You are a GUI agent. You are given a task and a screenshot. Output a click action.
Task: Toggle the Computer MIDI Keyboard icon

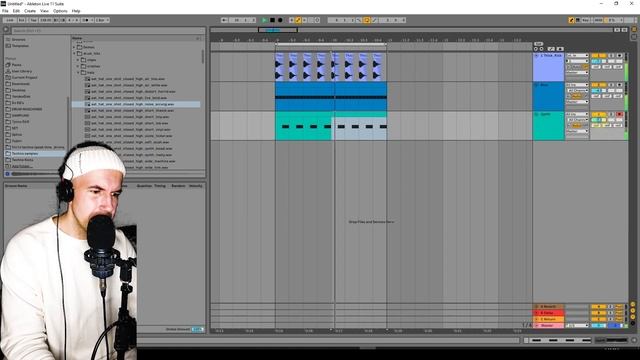(x=578, y=20)
